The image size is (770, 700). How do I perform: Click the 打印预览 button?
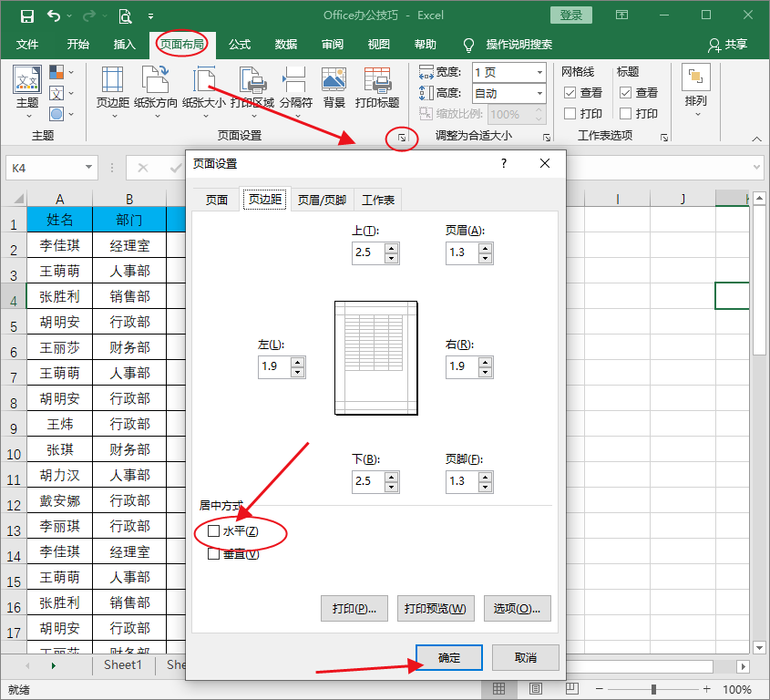click(x=436, y=609)
